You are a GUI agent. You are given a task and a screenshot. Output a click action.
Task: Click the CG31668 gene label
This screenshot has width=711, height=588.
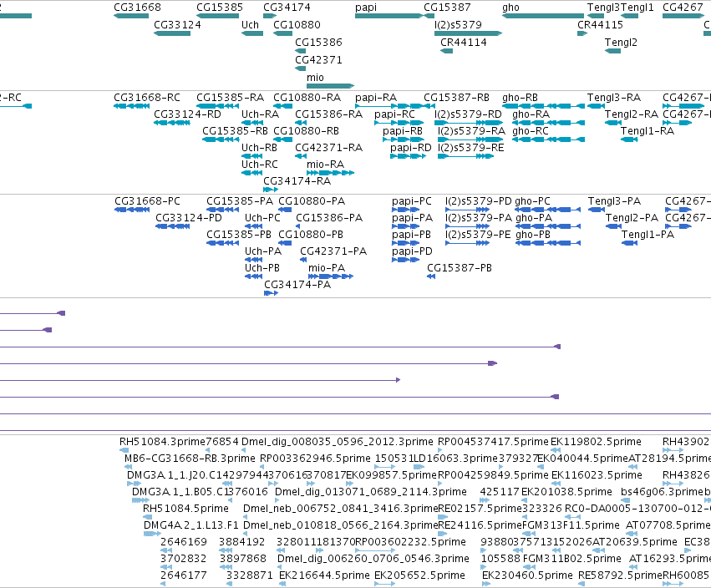137,8
